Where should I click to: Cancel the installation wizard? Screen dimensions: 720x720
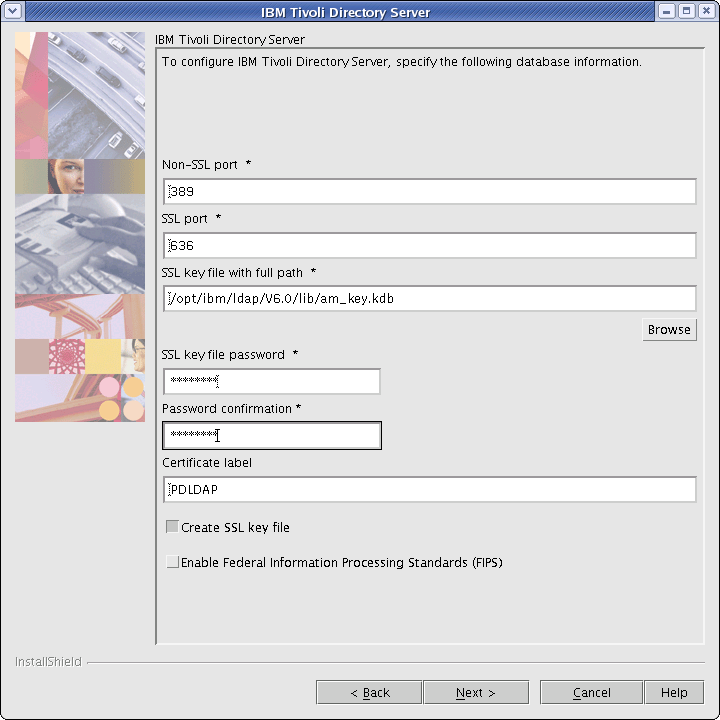point(591,692)
